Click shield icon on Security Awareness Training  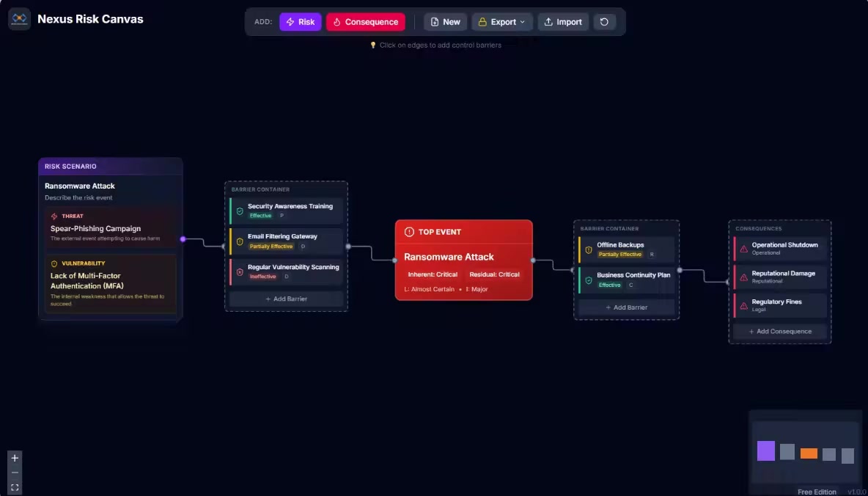[240, 211]
